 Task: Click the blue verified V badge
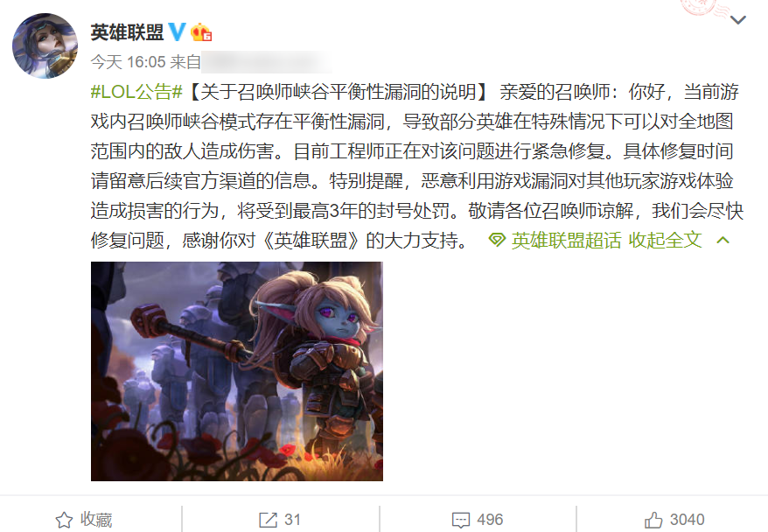178,32
